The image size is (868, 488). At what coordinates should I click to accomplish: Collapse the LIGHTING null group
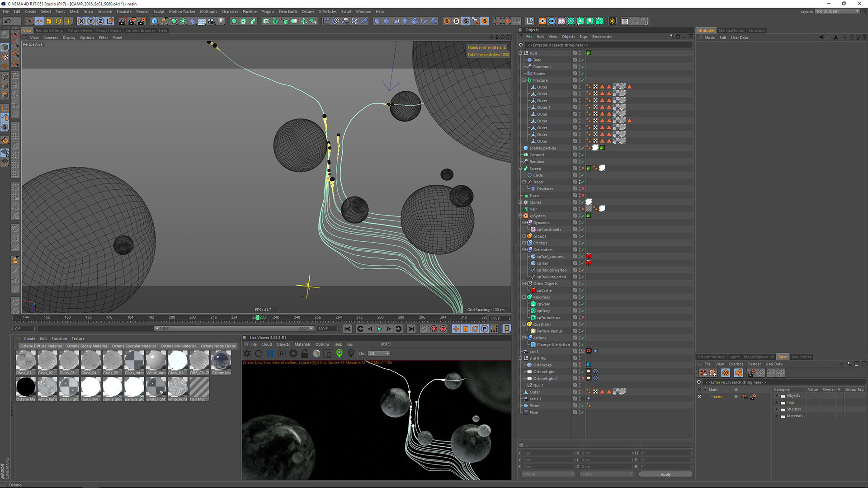pyautogui.click(x=520, y=358)
